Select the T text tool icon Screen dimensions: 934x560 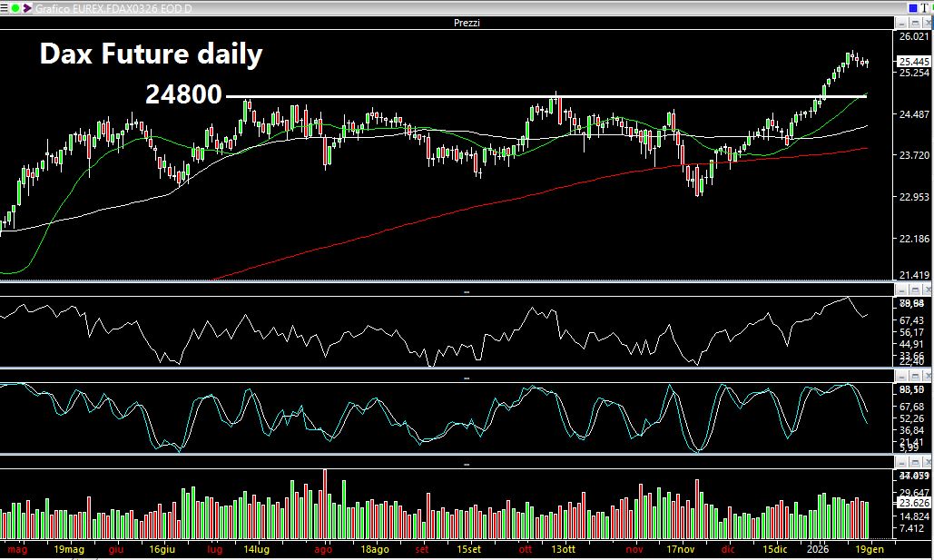coord(926,8)
